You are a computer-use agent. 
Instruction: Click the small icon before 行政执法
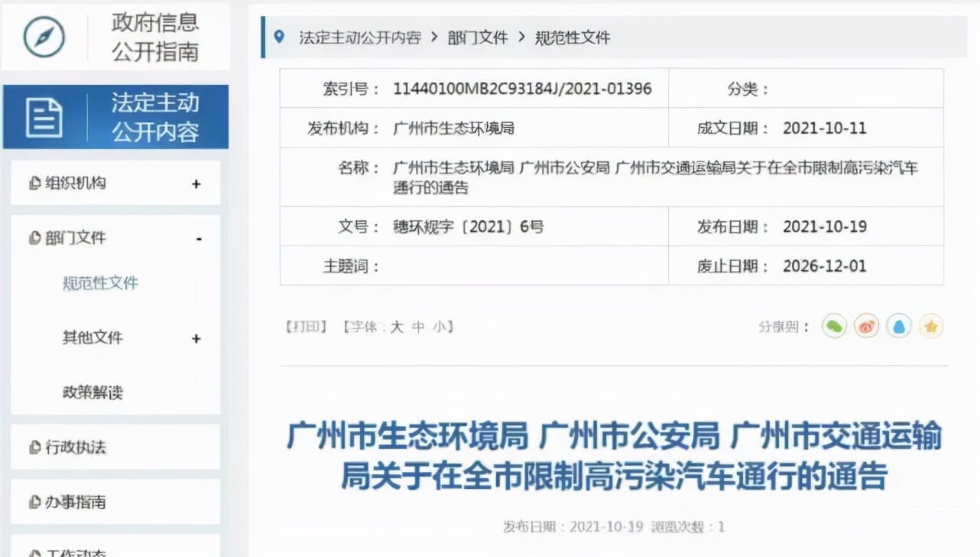(x=34, y=448)
